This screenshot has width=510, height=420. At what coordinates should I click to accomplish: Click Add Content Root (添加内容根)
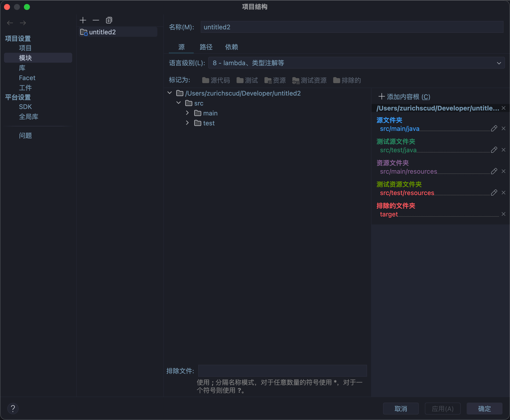[405, 97]
